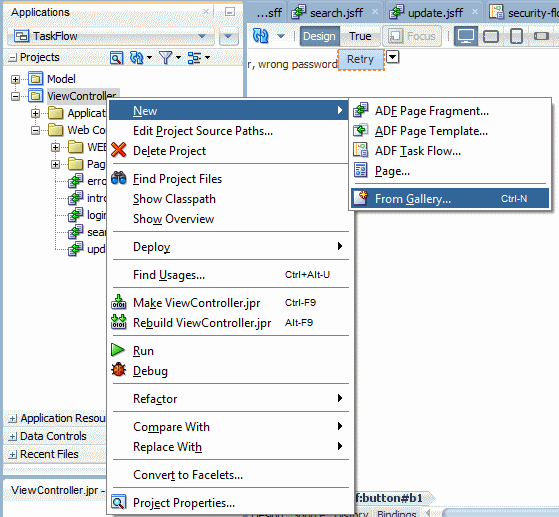Open the Deploy submenu
The height and width of the screenshot is (517, 559).
[x=229, y=246]
